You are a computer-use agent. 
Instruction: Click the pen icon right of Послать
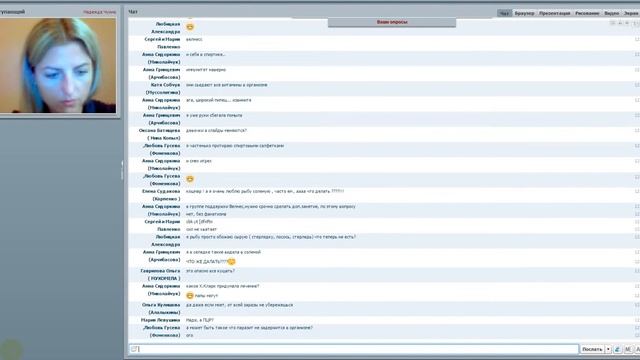pyautogui.click(x=617, y=349)
